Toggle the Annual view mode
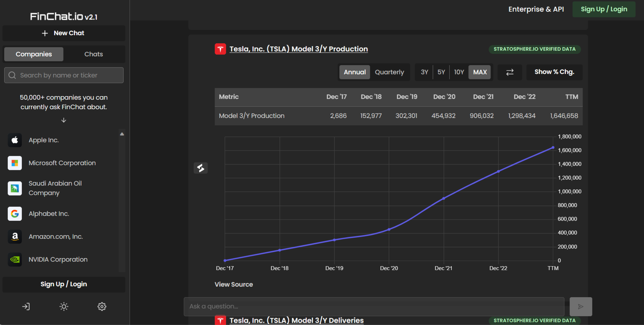Image resolution: width=644 pixels, height=325 pixels. coord(354,72)
